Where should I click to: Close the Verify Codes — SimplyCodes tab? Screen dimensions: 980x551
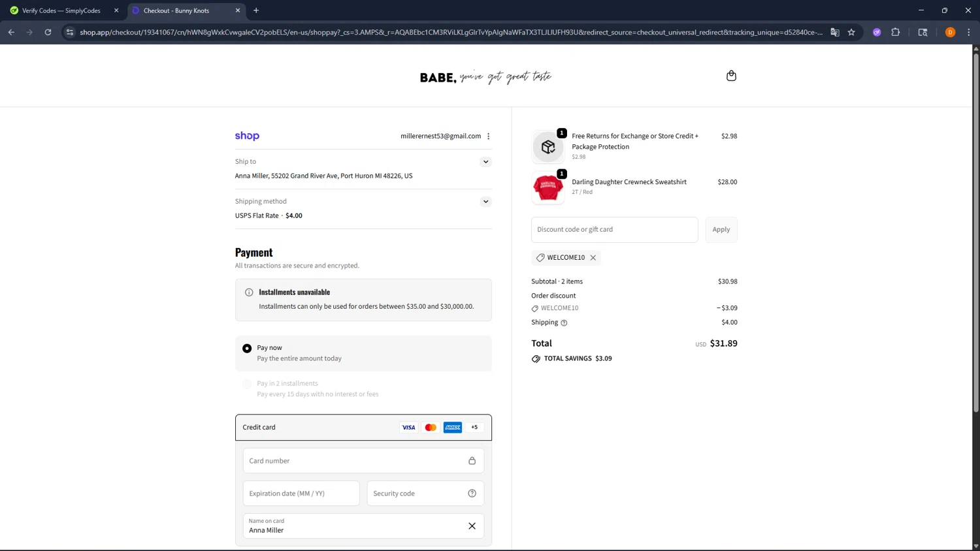point(116,10)
